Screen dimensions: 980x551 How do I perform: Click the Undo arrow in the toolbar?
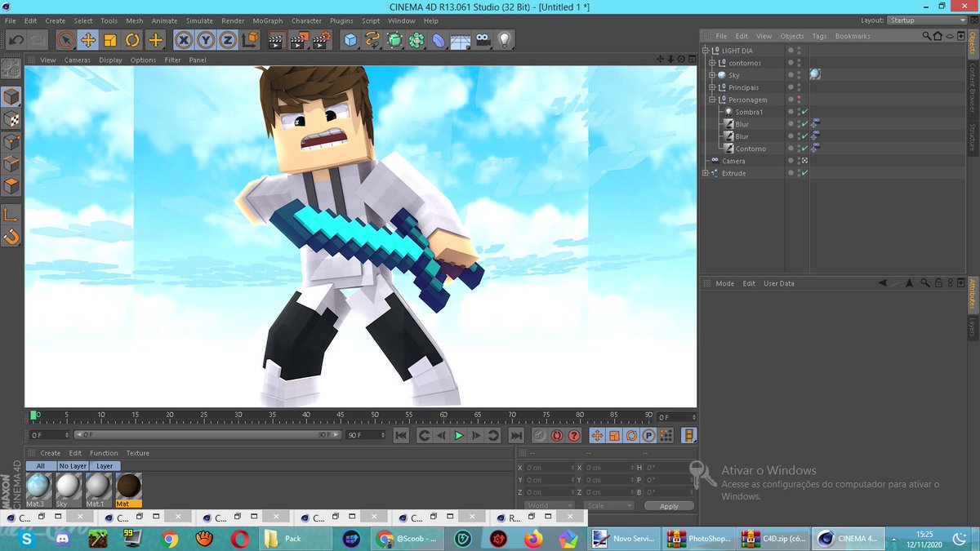click(x=16, y=39)
